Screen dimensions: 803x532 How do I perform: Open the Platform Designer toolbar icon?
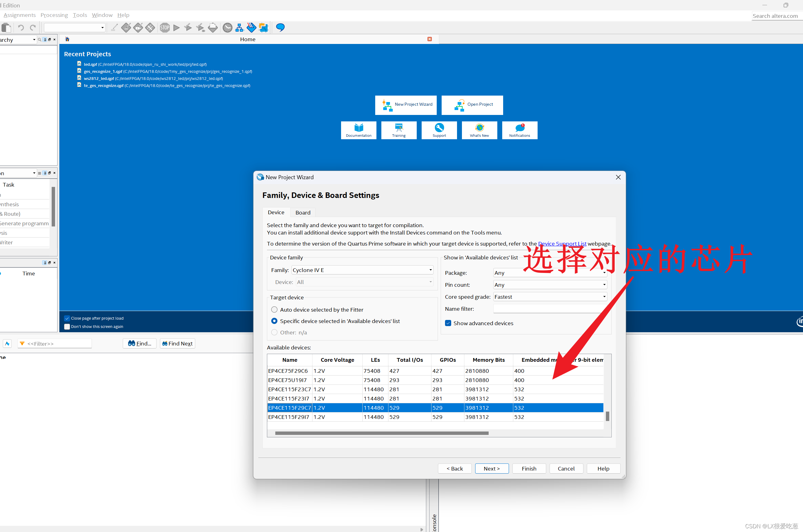264,27
